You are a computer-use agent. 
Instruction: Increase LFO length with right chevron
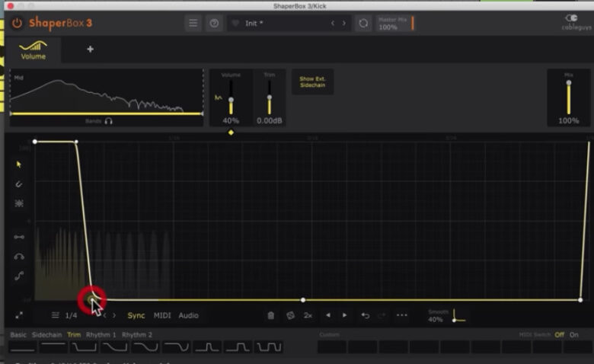click(114, 315)
